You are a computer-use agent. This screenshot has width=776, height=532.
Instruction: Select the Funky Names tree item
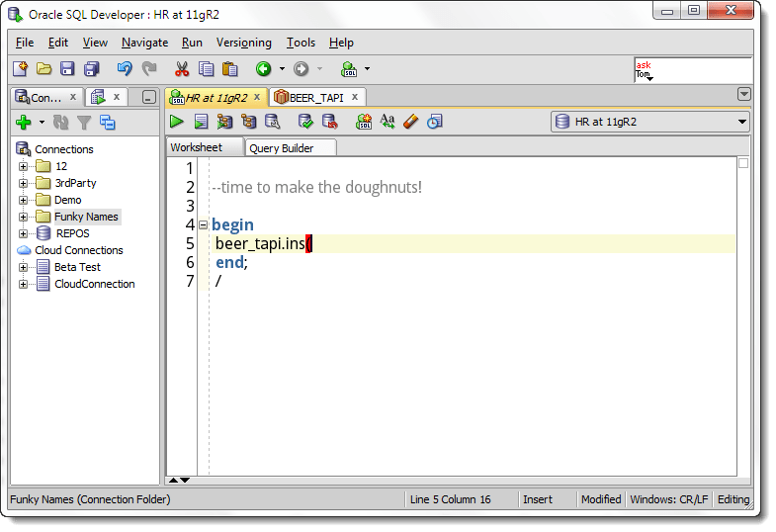[86, 217]
